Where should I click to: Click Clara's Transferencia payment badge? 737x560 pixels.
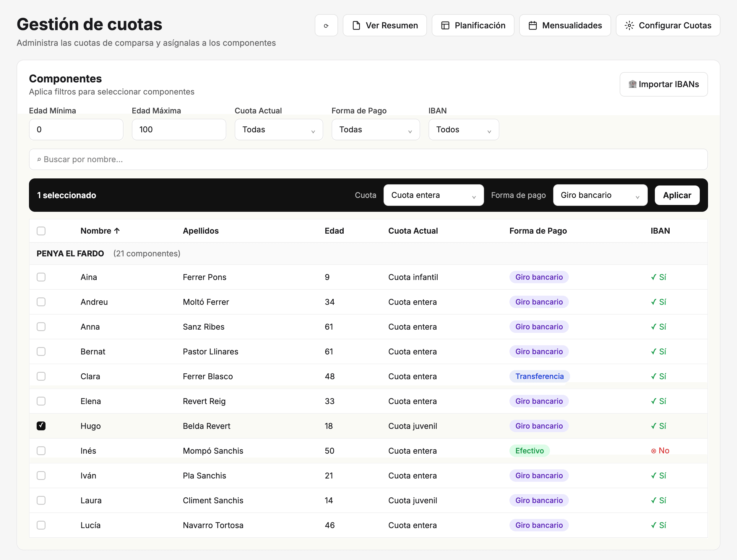pyautogui.click(x=540, y=376)
